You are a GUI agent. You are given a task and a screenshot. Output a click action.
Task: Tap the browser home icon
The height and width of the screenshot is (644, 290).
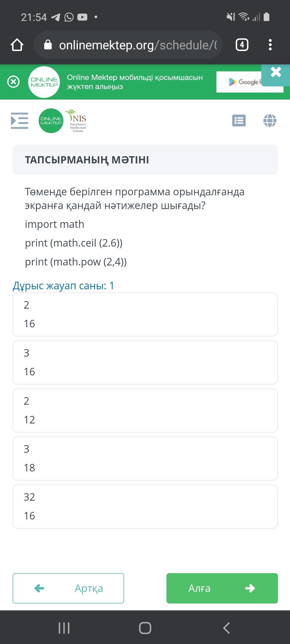[17, 45]
